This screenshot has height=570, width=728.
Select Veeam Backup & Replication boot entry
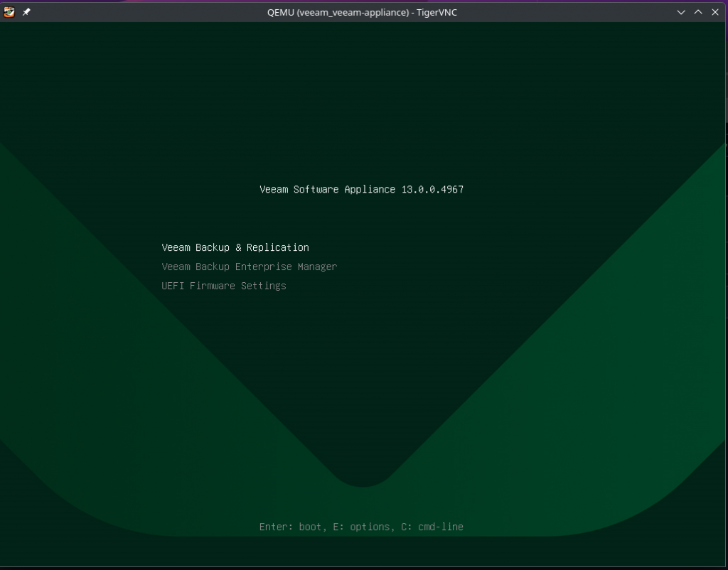(x=235, y=247)
